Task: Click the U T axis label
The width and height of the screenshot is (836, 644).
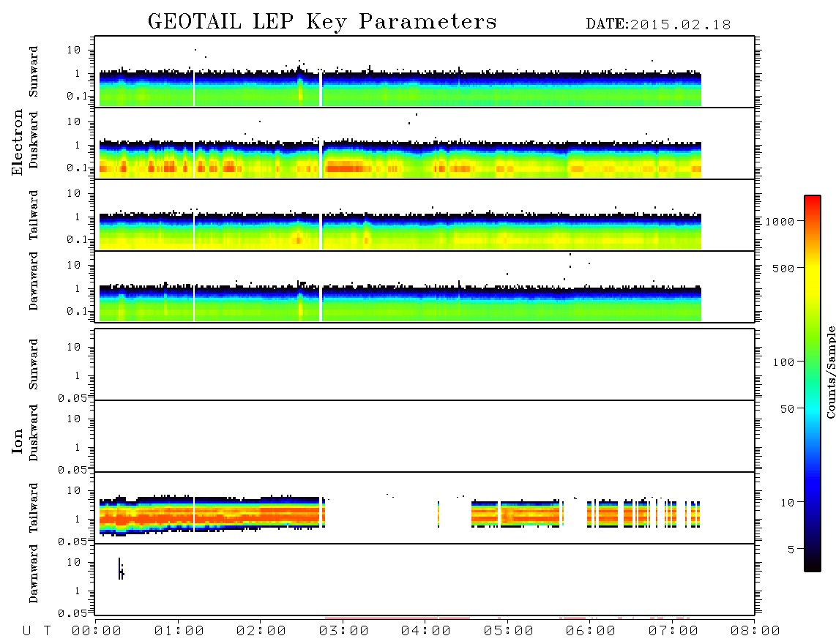Action: 37,632
